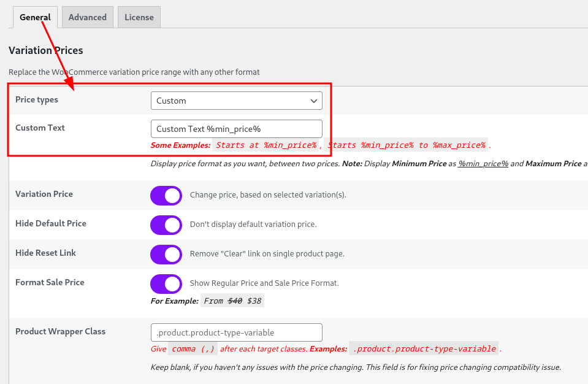Click 'Change price, based on selected variation(s).' text
This screenshot has height=384, width=588.
click(x=268, y=194)
